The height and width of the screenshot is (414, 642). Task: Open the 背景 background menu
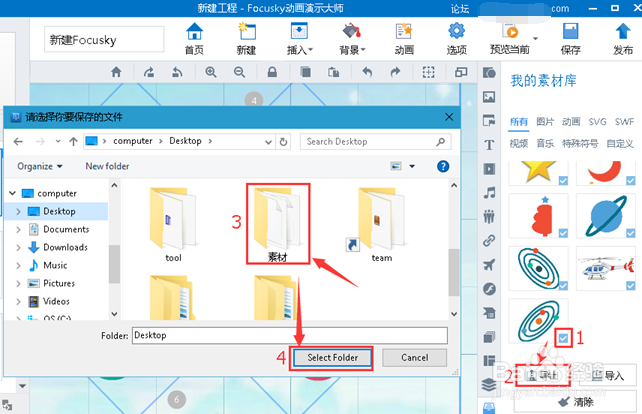point(351,38)
